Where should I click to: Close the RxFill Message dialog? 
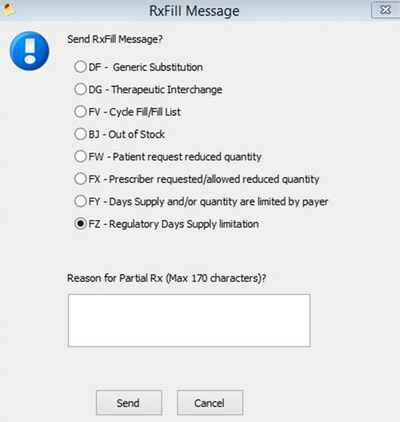(x=385, y=10)
